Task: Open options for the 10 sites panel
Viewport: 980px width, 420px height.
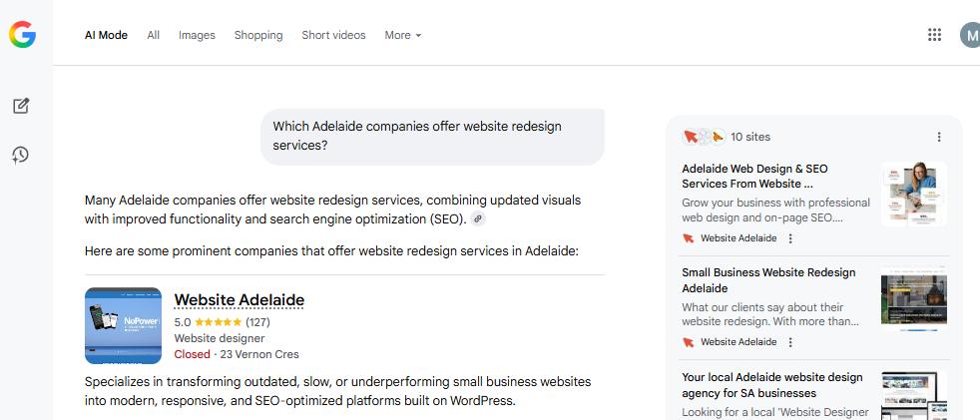Action: [938, 137]
